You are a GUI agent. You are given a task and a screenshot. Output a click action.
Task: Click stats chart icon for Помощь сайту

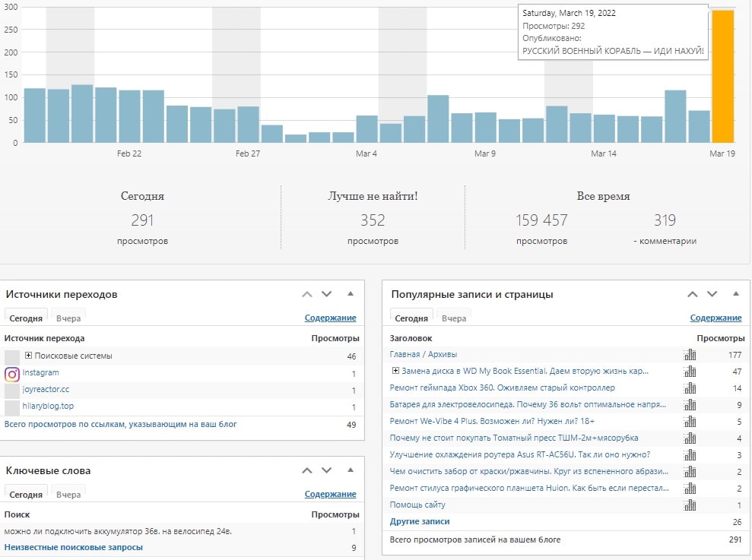[690, 505]
